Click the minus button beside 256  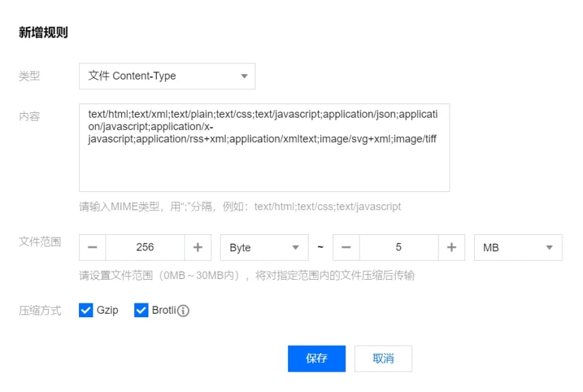(x=93, y=248)
